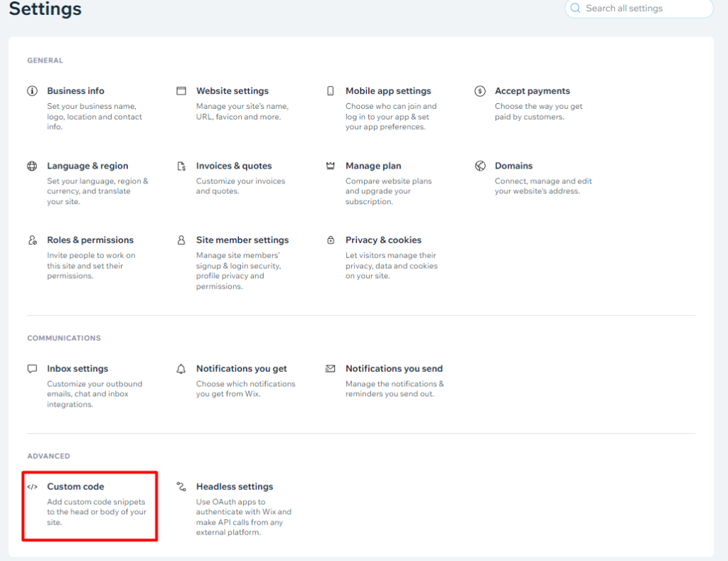The width and height of the screenshot is (728, 561).
Task: Open the Domains settings page
Action: click(x=513, y=166)
